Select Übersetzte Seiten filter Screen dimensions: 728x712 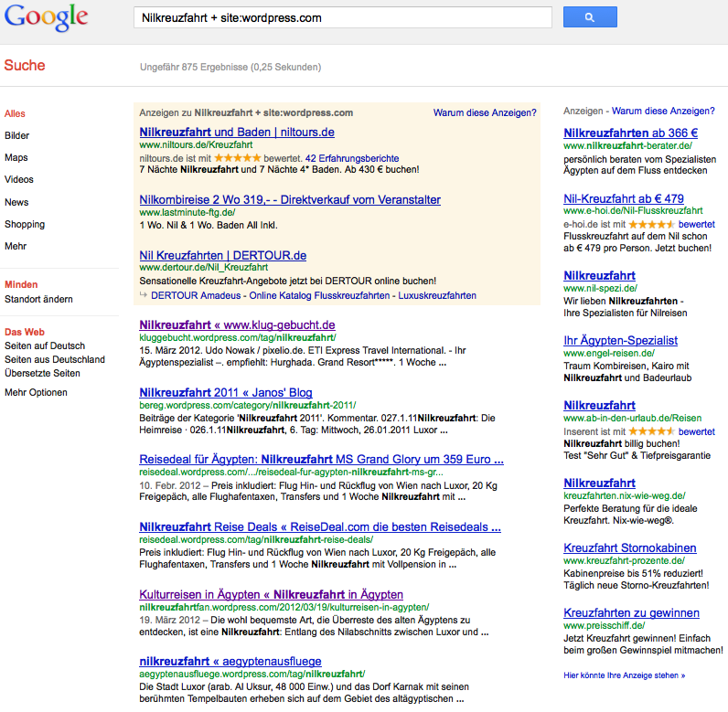[x=42, y=374]
